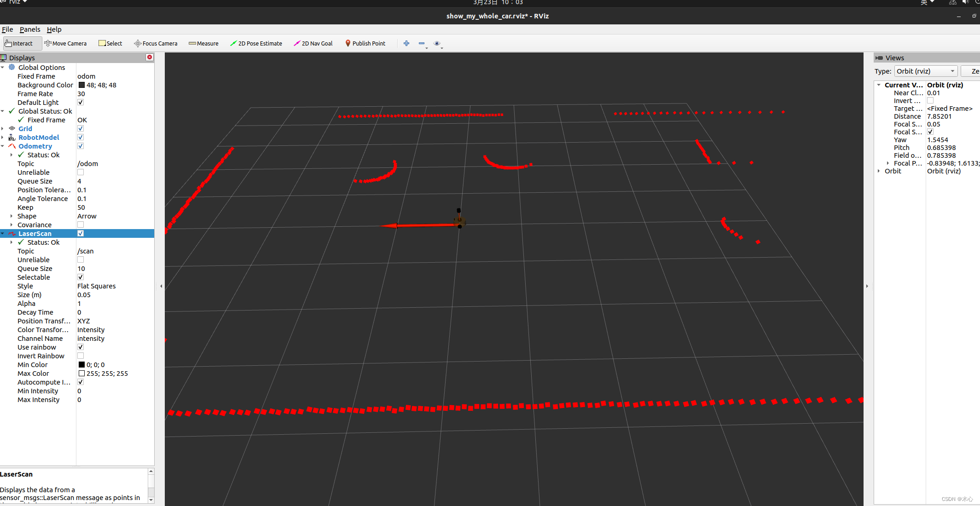Click the Background Color swatch
Screen dimensions: 980x506
point(81,85)
